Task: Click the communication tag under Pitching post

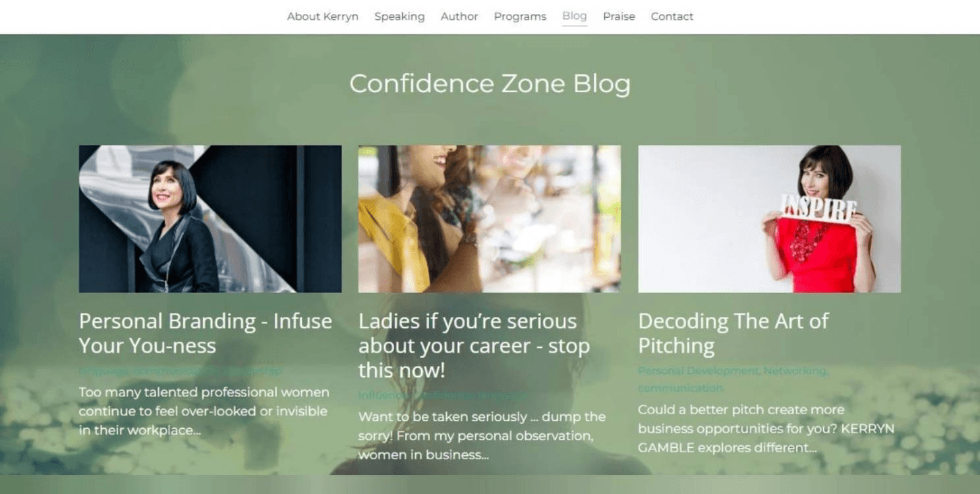Action: [x=680, y=388]
